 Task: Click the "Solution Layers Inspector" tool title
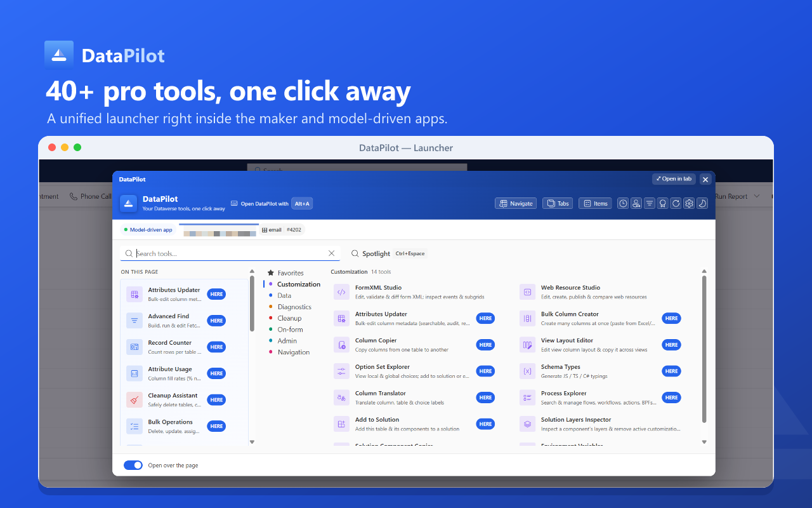pos(576,420)
